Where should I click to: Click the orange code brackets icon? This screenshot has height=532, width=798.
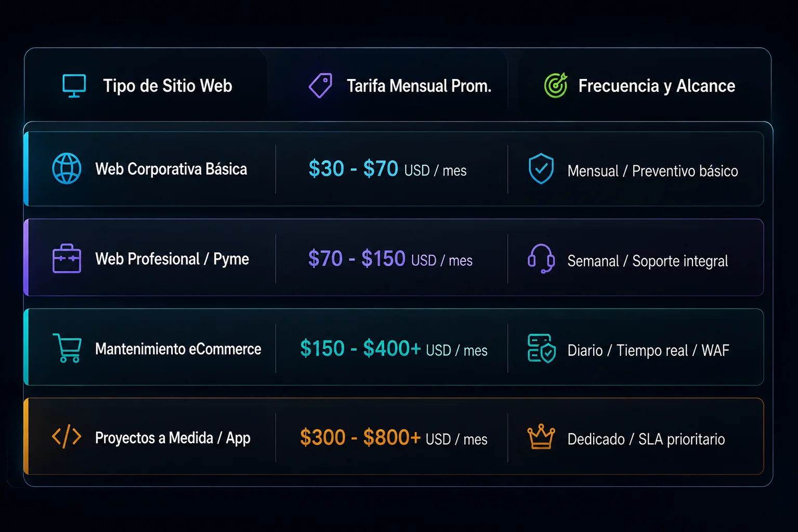coord(67,437)
